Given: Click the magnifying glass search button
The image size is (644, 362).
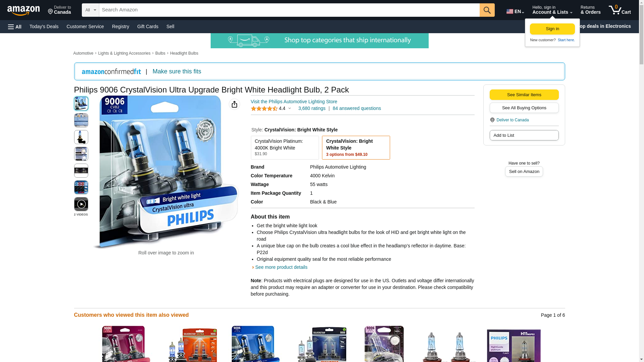Looking at the screenshot, I should (487, 10).
